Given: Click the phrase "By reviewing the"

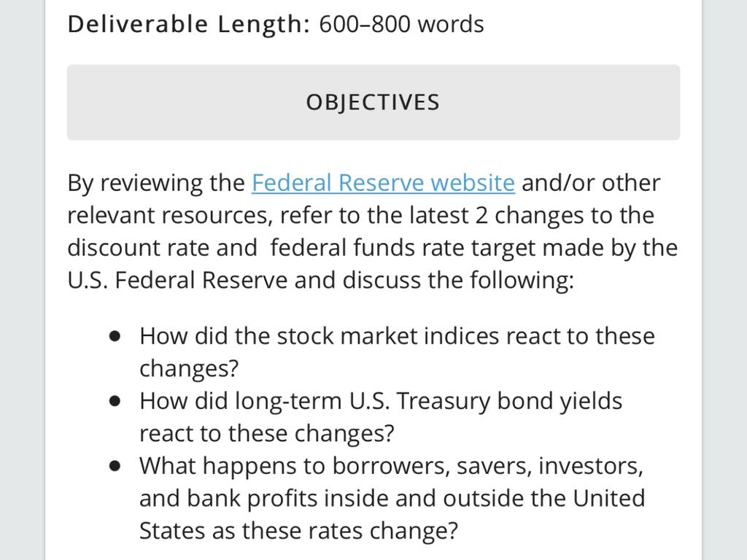Looking at the screenshot, I should coord(156,183).
